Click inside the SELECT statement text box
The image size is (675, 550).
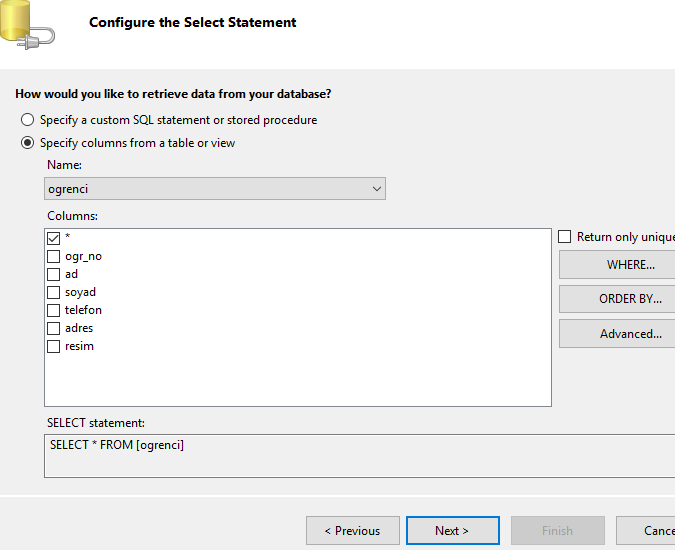pos(359,456)
